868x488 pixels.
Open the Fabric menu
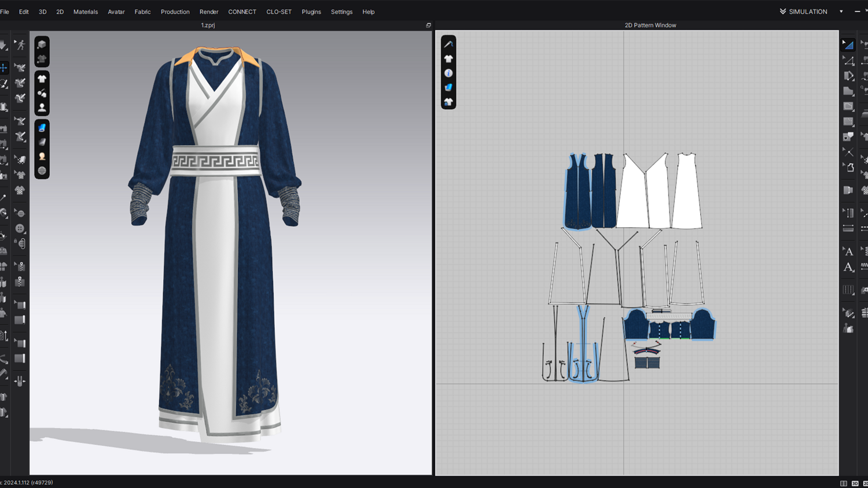tap(142, 12)
